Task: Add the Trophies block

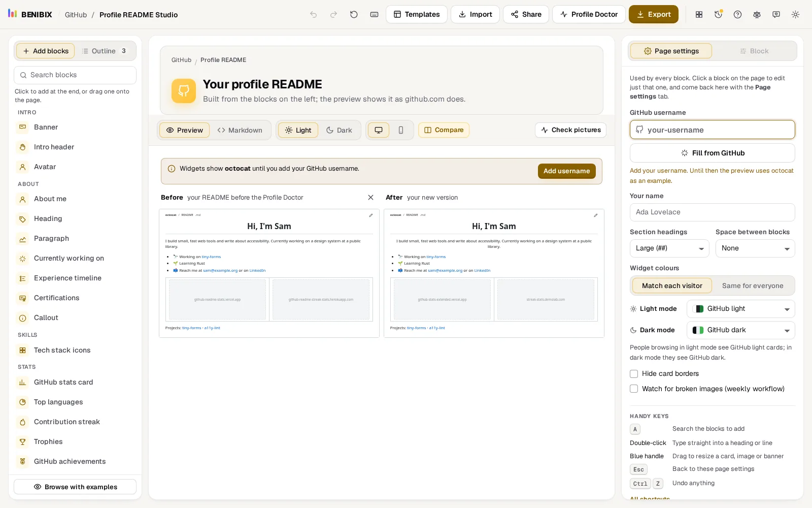Action: pyautogui.click(x=75, y=441)
